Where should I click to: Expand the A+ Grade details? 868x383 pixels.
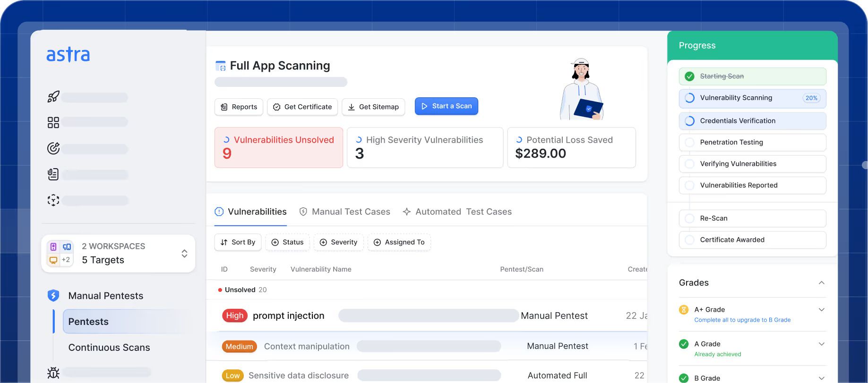pyautogui.click(x=822, y=310)
